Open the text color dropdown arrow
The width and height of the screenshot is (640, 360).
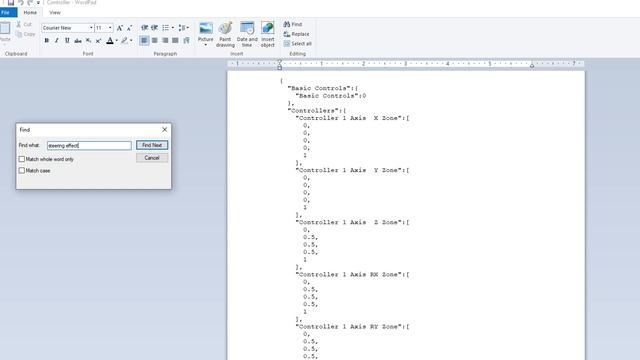point(117,40)
